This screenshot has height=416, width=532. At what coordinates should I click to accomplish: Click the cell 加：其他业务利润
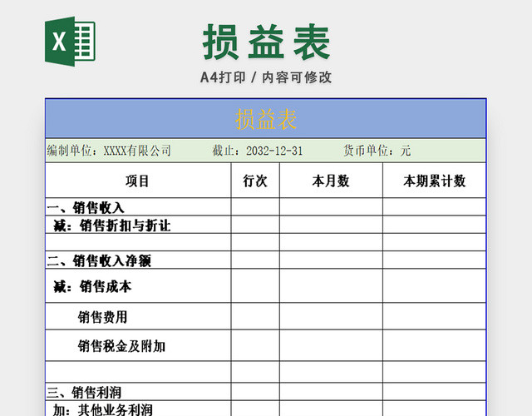138,409
